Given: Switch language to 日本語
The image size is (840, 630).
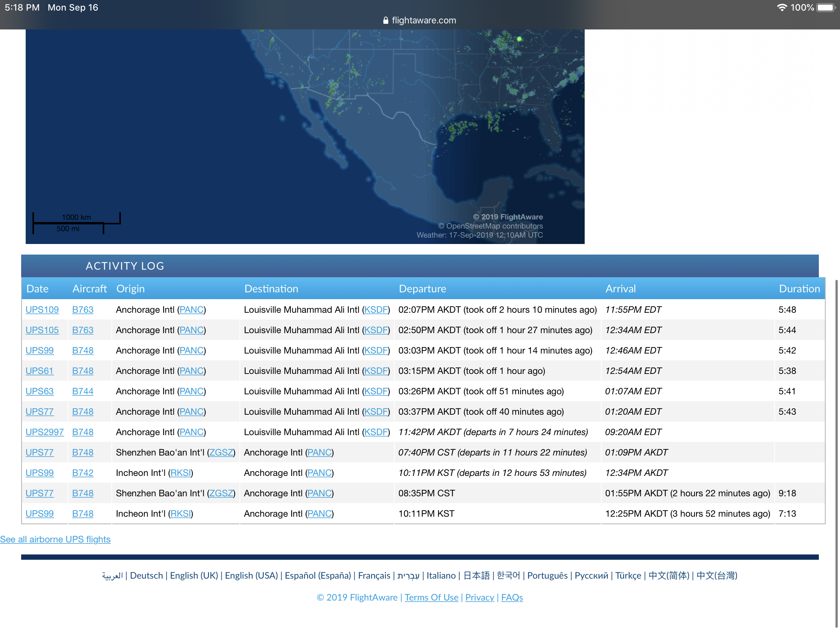Looking at the screenshot, I should (477, 576).
